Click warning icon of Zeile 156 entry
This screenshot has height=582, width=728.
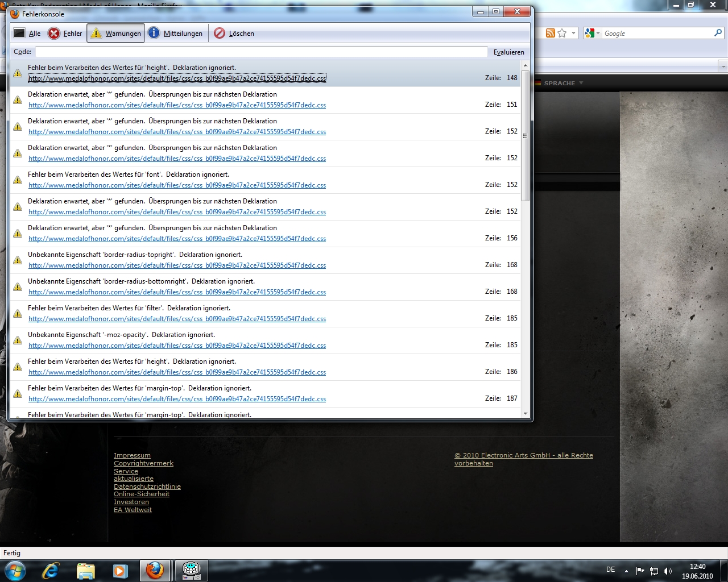pyautogui.click(x=18, y=233)
